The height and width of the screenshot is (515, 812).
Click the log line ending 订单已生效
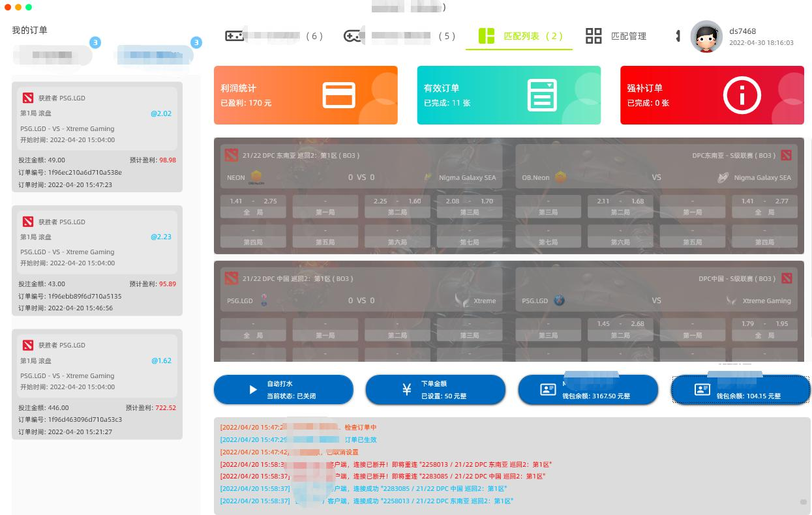tap(299, 440)
